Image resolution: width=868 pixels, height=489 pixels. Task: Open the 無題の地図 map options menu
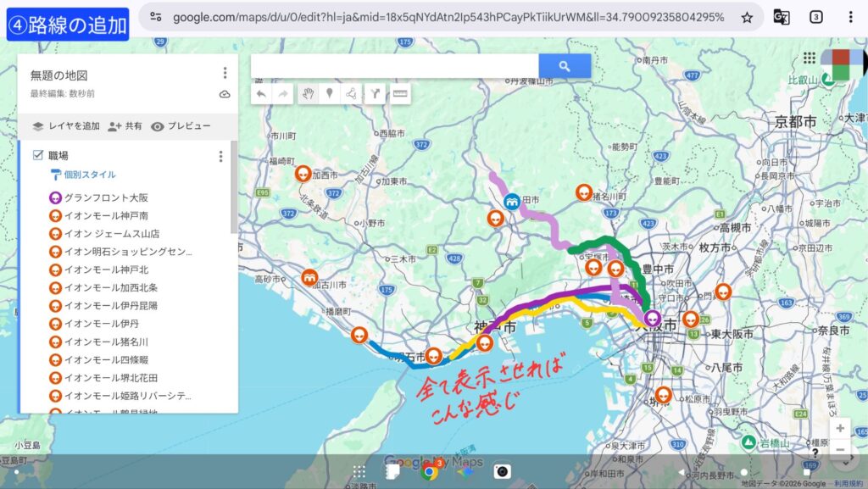pyautogui.click(x=225, y=74)
